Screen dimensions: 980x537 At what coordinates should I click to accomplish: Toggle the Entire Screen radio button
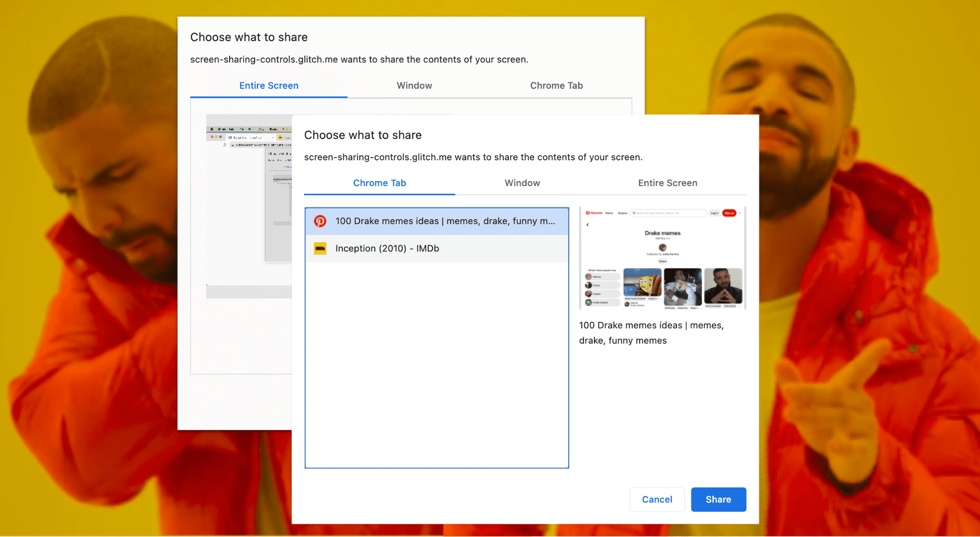(x=666, y=183)
